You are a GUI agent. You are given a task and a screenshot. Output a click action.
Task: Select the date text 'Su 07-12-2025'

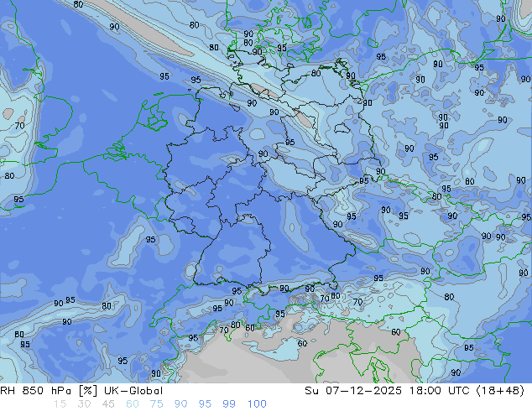pyautogui.click(x=353, y=391)
